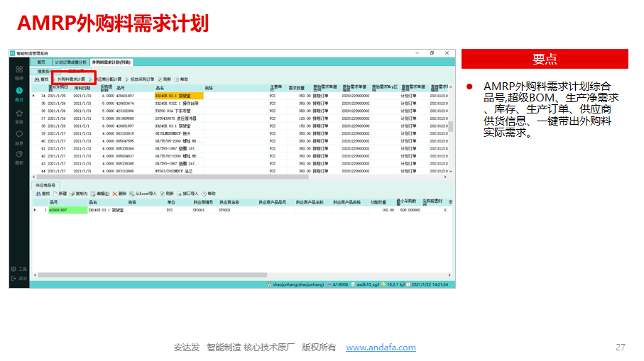This screenshot has height=361, width=644.
Task: Click 删除 red X in supplier toolbar
Action: click(x=119, y=193)
